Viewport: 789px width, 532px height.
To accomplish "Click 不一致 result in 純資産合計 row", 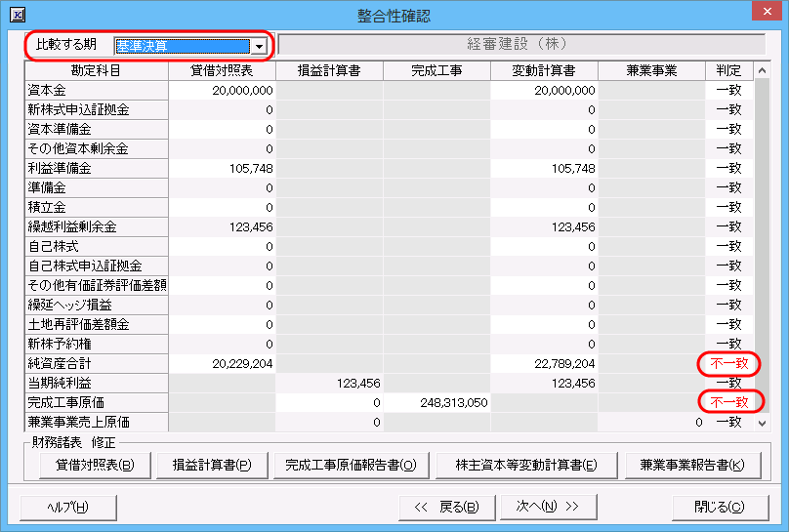I will 729,363.
